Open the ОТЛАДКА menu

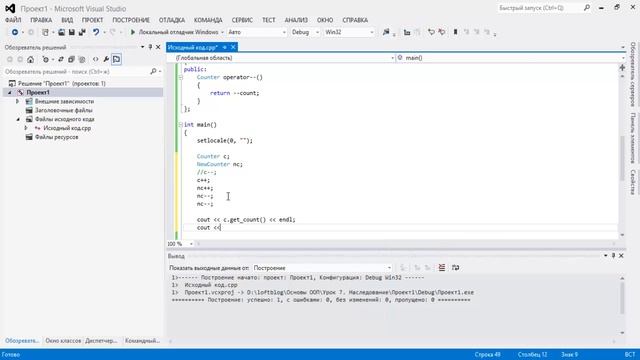[172, 20]
